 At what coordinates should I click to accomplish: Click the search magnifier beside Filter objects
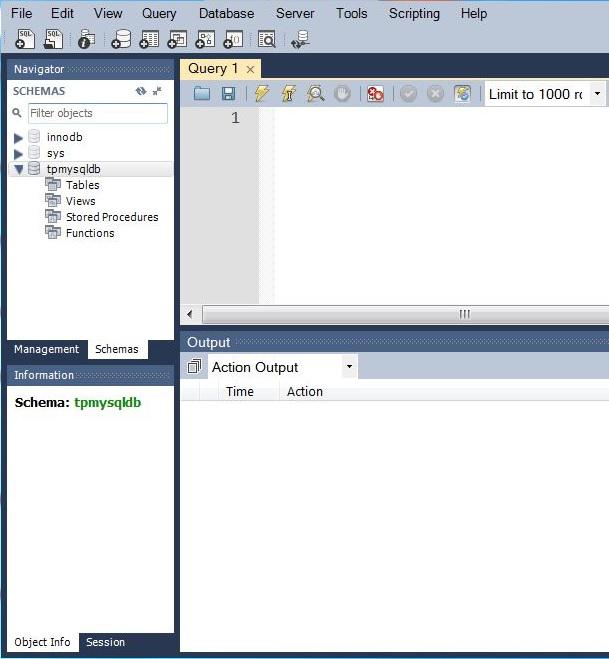pos(17,113)
